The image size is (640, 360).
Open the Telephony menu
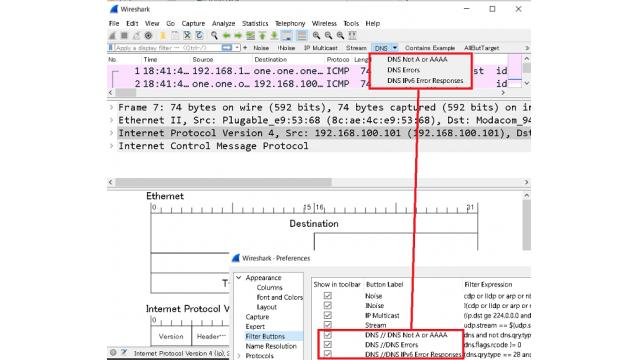pos(290,23)
